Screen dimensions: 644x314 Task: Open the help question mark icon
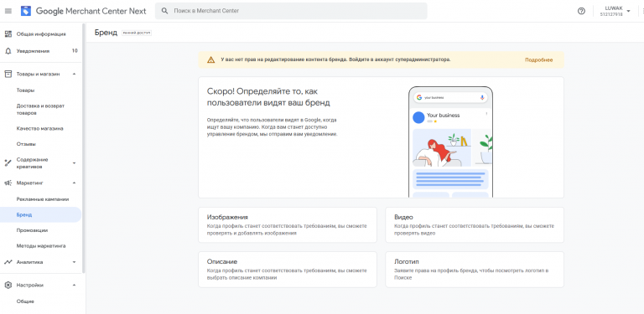[x=581, y=11]
